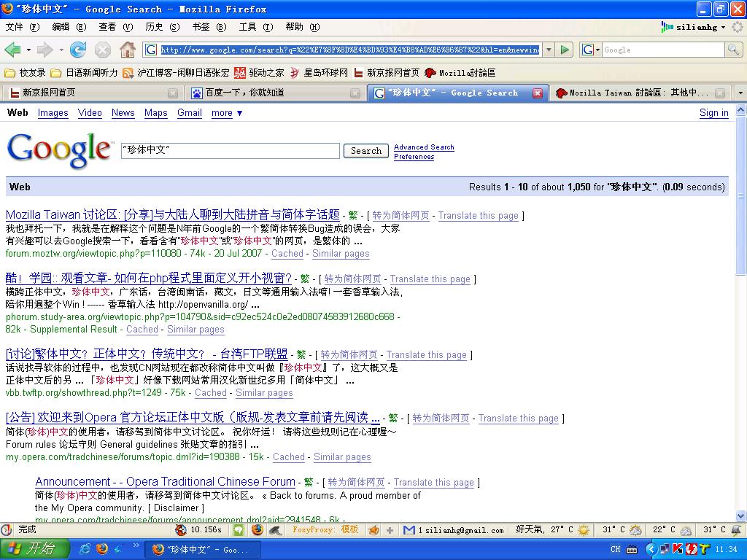Screen dimensions: 747x560
Task: Click into the Google search query field
Action: click(x=230, y=151)
